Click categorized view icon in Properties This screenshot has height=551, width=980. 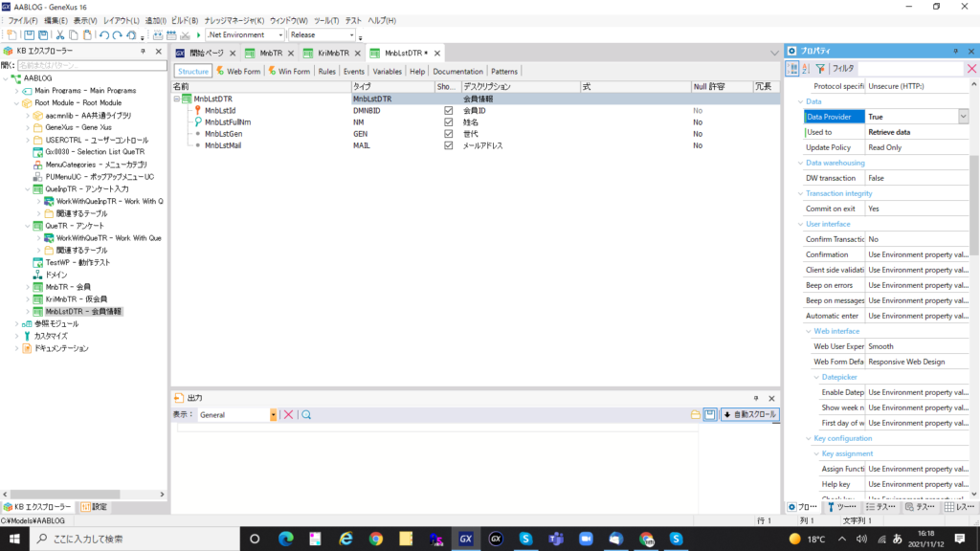792,69
